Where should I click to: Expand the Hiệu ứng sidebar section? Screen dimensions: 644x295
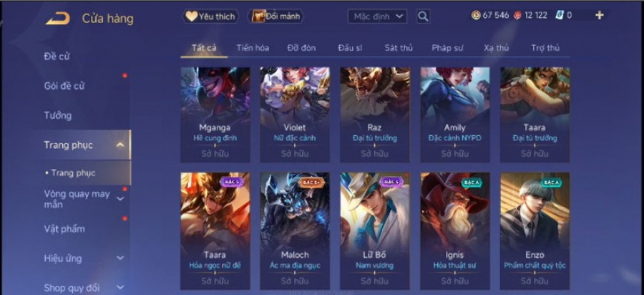(x=120, y=258)
